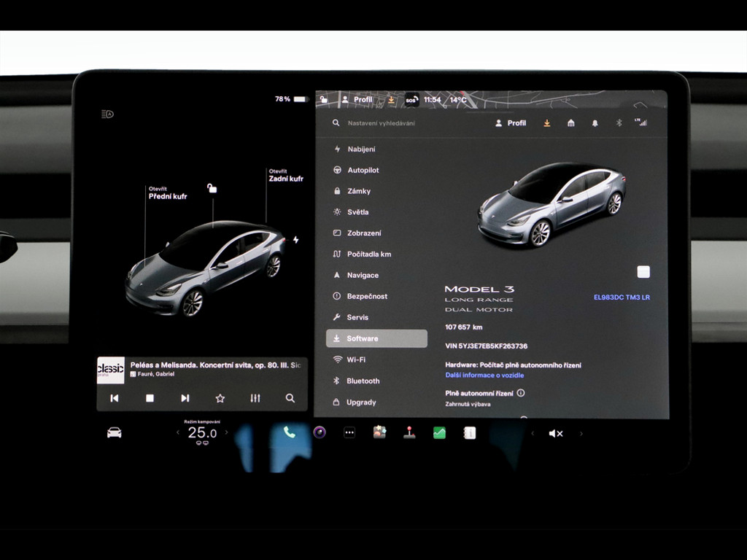Screen dimensions: 747x560
Task: Open the all apps three-dots launcher
Action: click(x=349, y=433)
